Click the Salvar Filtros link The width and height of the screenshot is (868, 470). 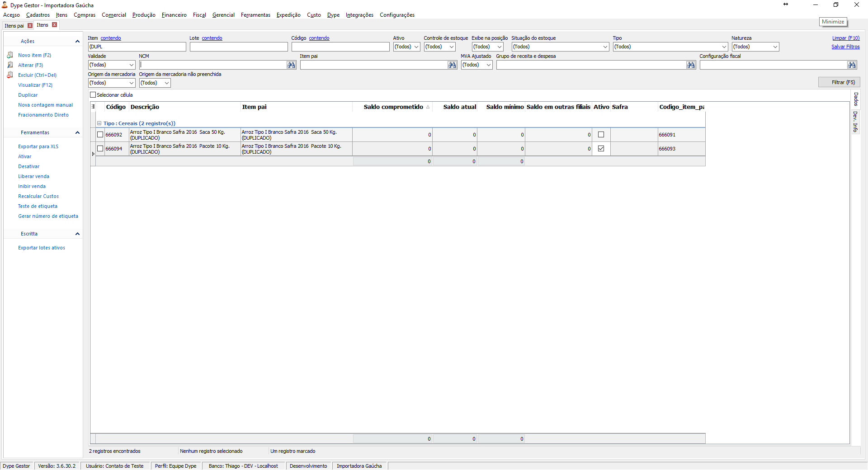pos(845,47)
